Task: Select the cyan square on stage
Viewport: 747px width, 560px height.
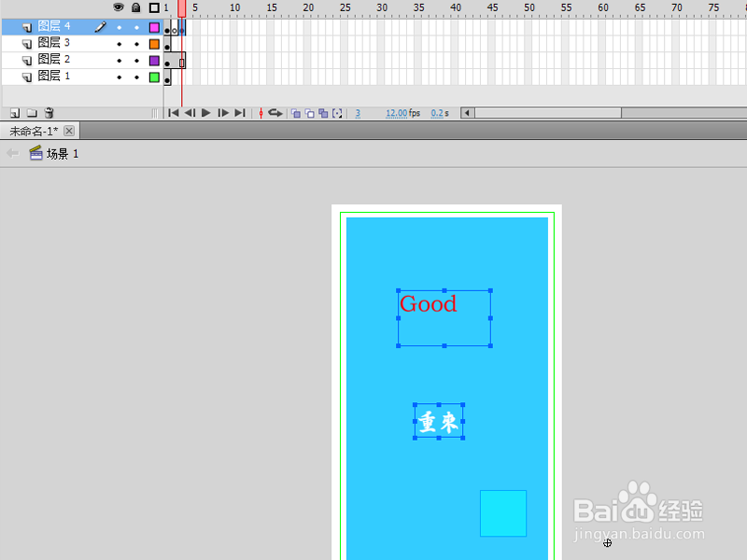Action: pyautogui.click(x=503, y=513)
